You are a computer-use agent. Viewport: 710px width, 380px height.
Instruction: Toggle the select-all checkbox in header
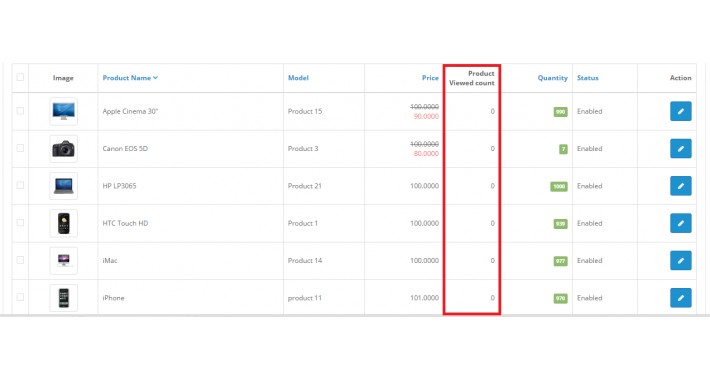click(x=20, y=77)
